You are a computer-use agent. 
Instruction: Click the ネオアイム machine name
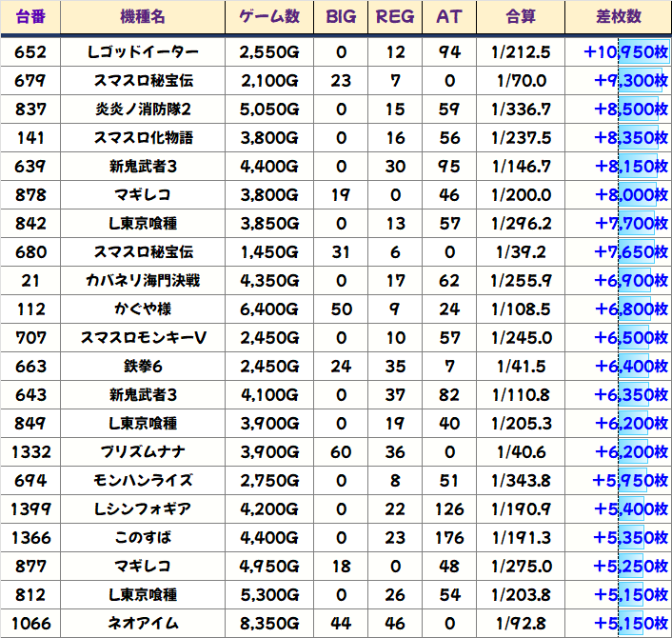(145, 623)
